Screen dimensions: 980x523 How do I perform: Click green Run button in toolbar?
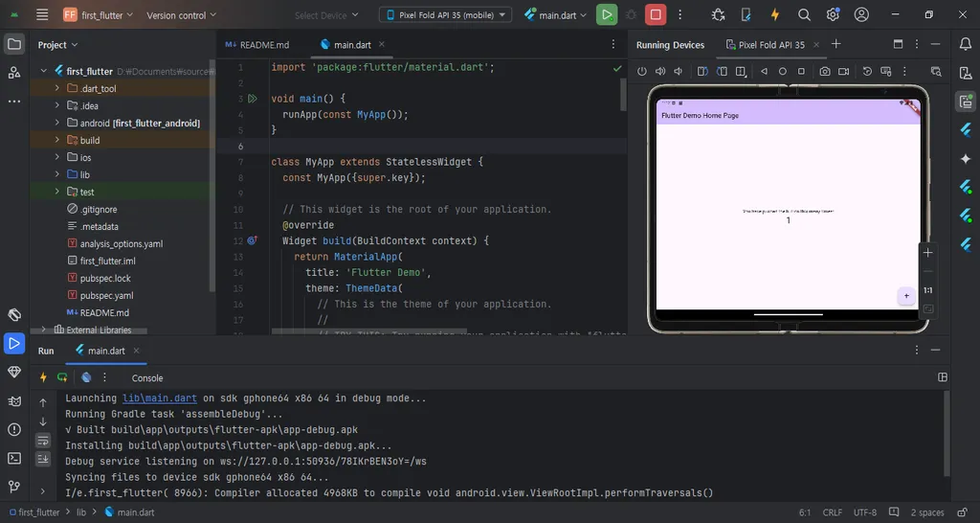[606, 15]
